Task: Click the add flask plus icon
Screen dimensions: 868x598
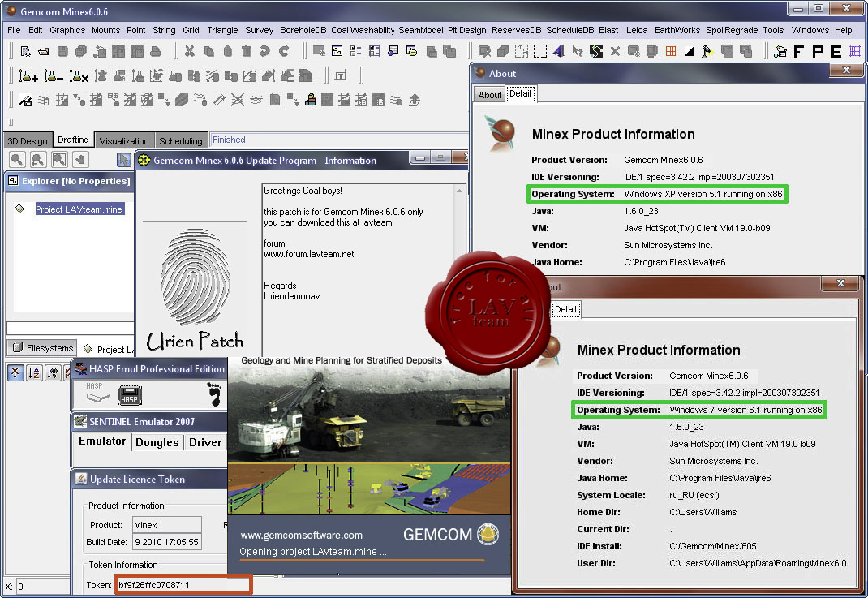Action: click(x=28, y=75)
